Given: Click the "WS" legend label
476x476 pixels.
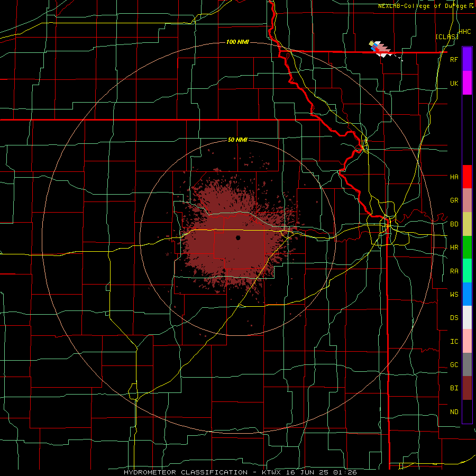Looking at the screenshot, I should pyautogui.click(x=454, y=294).
